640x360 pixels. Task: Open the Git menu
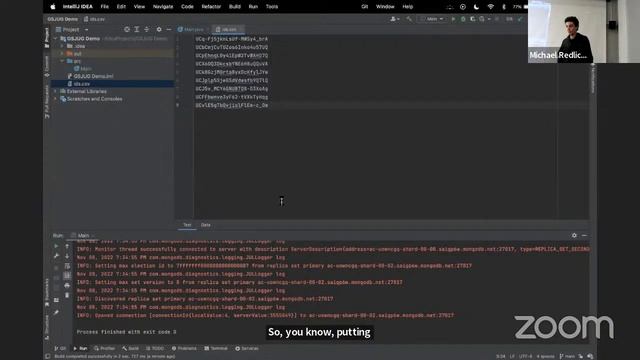pos(364,7)
